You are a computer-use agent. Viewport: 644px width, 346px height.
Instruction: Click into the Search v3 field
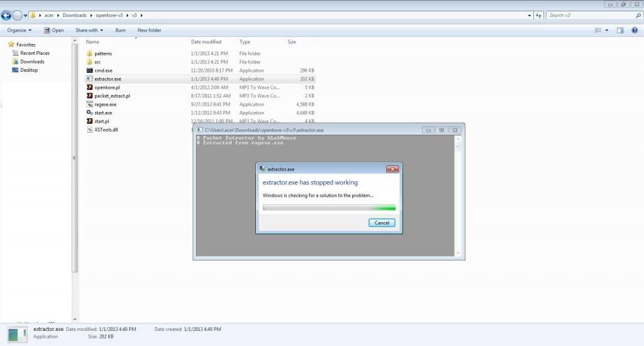tap(590, 15)
